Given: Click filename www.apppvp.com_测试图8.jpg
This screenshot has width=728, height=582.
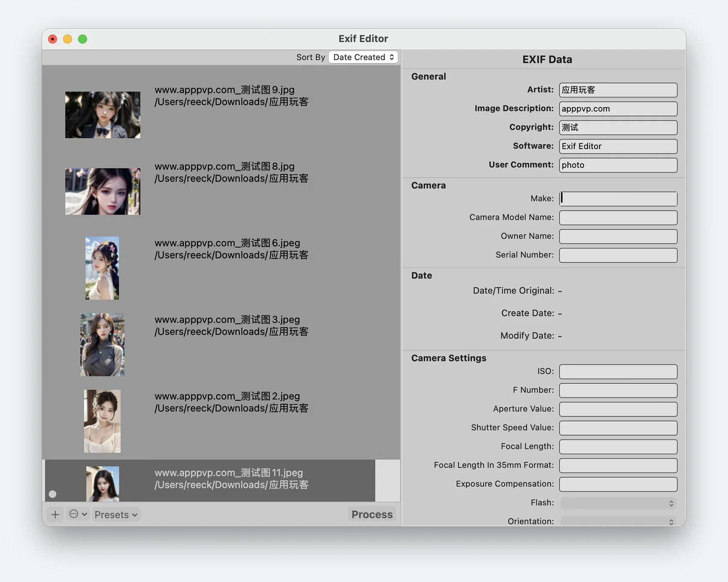Looking at the screenshot, I should pos(224,166).
